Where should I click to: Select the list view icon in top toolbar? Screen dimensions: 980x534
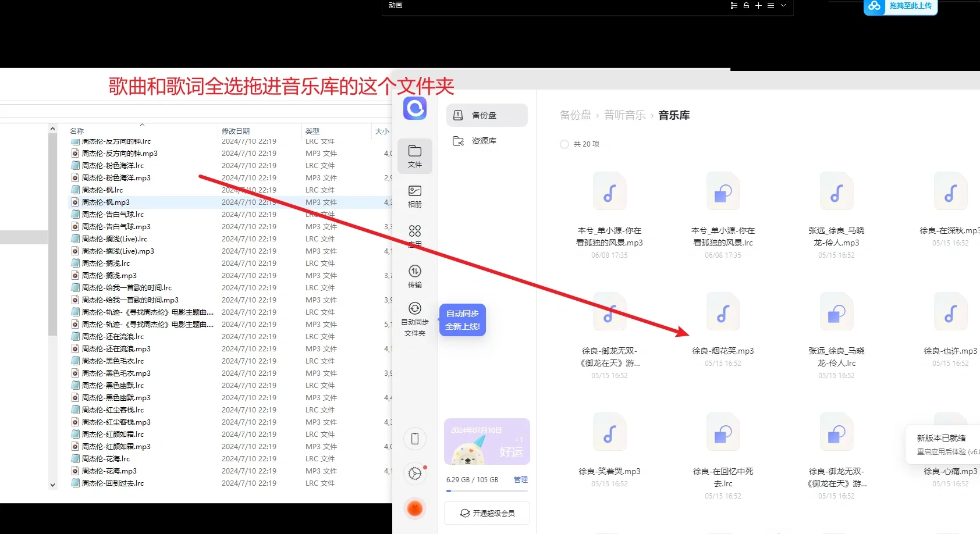(x=733, y=5)
